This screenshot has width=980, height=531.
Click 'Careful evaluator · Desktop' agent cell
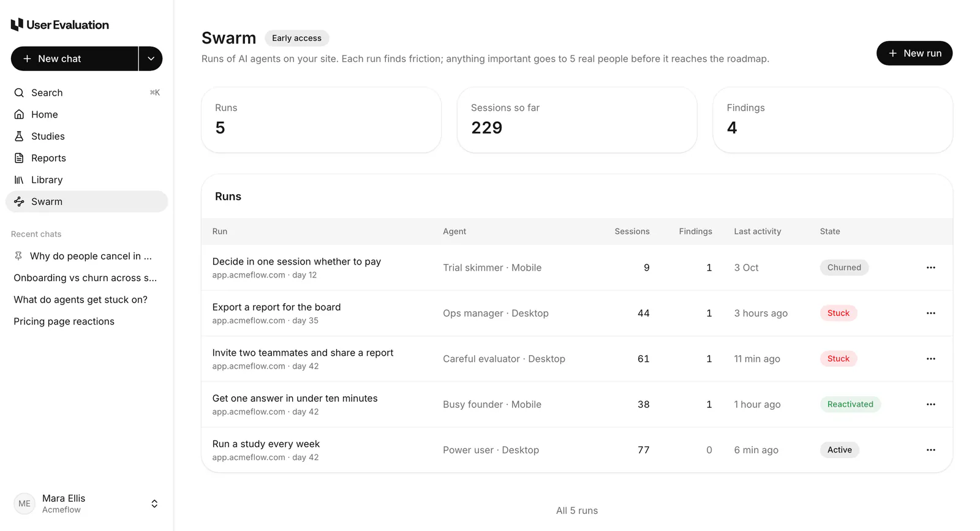click(x=503, y=359)
